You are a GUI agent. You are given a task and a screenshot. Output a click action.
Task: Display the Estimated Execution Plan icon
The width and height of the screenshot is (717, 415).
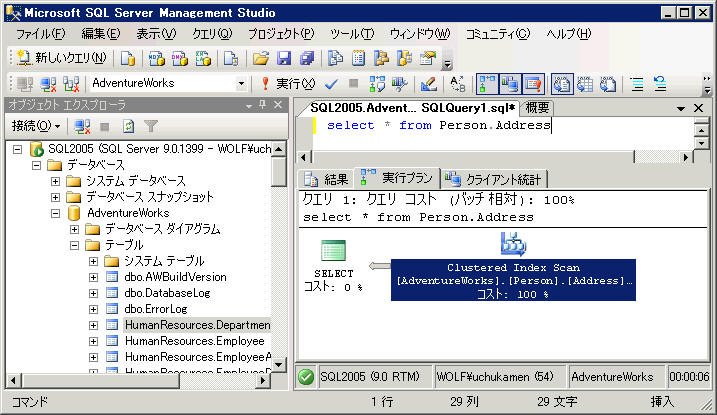[x=377, y=84]
